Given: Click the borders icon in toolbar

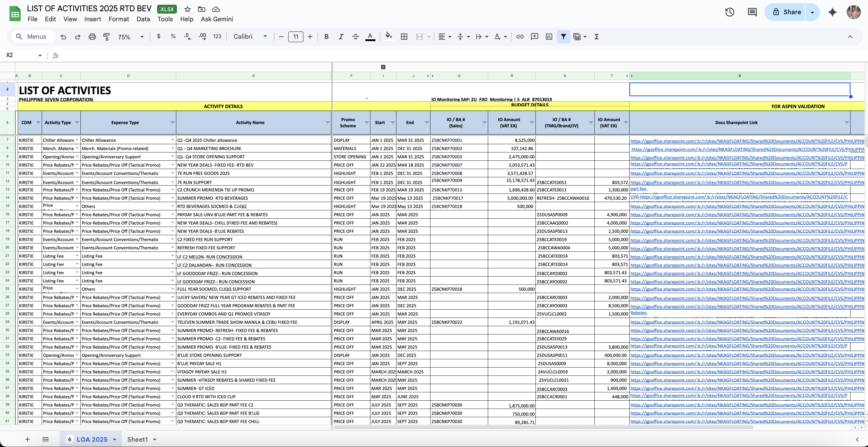Looking at the screenshot, I should pyautogui.click(x=404, y=37).
